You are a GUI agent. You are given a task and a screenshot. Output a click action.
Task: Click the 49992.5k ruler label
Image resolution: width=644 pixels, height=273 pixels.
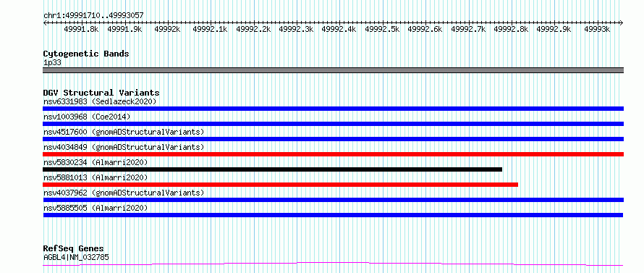(382, 29)
